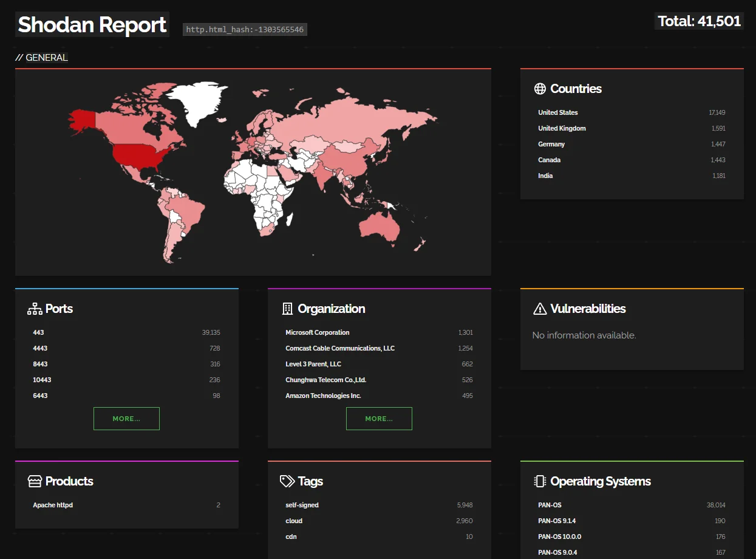Click the 5,948 self-signed count

465,505
